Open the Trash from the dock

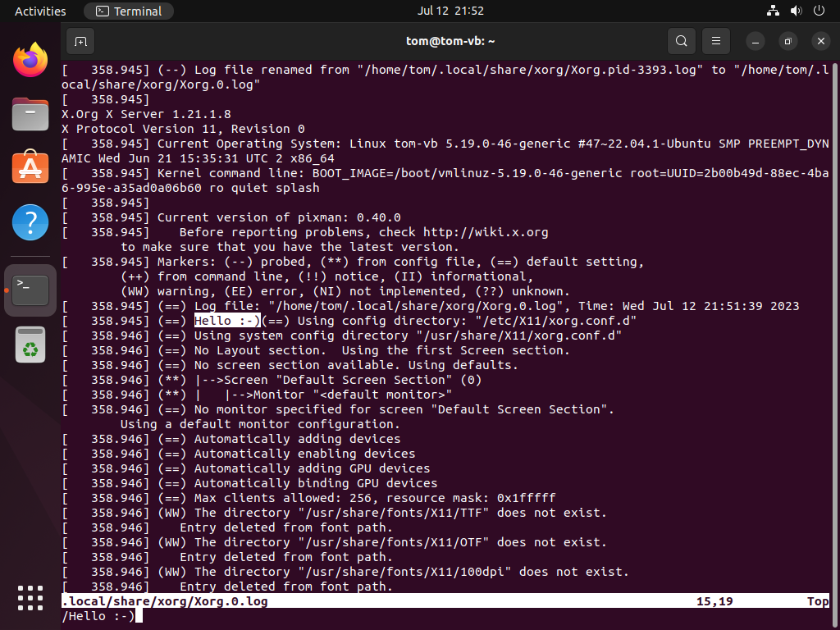coord(30,345)
